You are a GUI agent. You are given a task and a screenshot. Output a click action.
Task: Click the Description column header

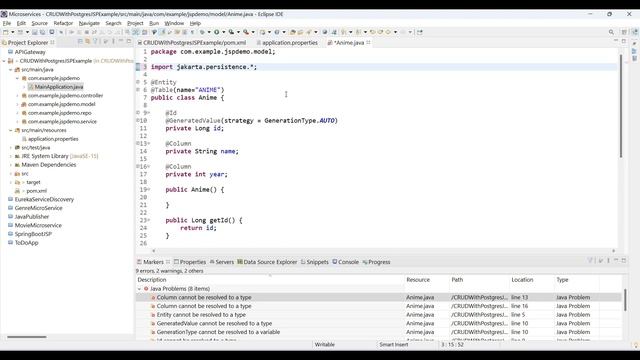pos(270,280)
